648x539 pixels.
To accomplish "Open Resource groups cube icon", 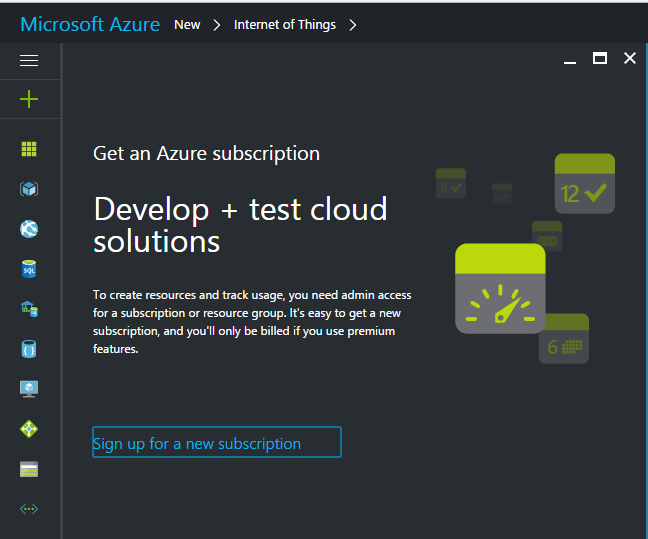I will pos(29,189).
